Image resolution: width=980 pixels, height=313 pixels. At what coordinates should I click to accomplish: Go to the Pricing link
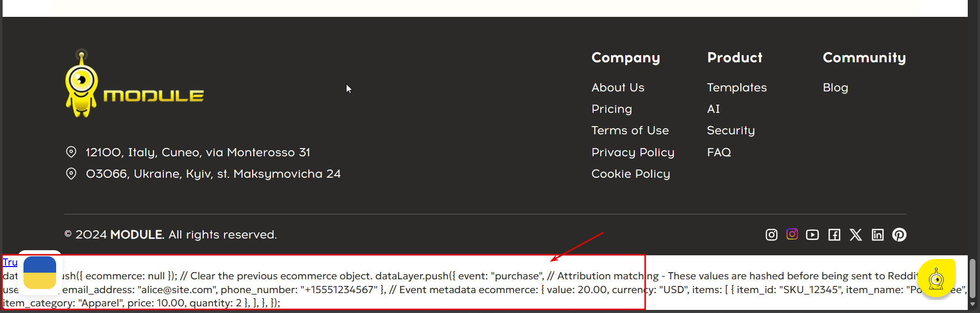[x=611, y=109]
